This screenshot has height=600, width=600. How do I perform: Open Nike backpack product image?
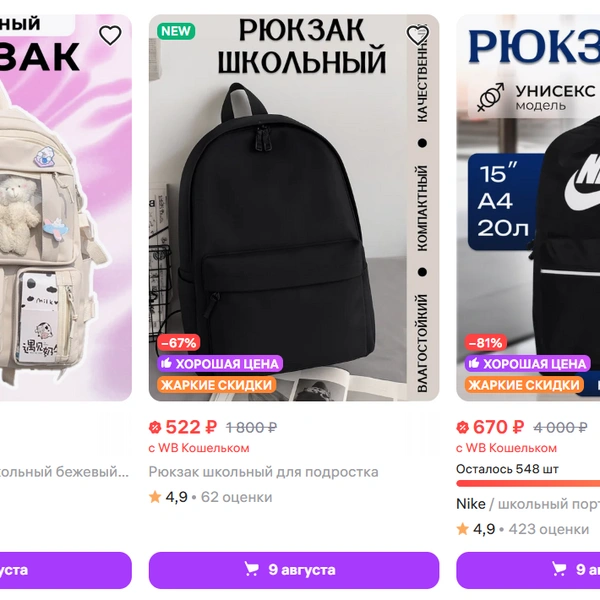tap(528, 208)
